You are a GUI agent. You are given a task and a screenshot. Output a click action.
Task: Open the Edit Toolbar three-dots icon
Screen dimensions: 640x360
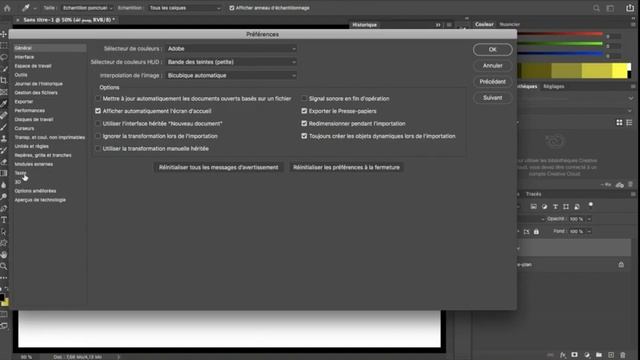(x=4, y=278)
